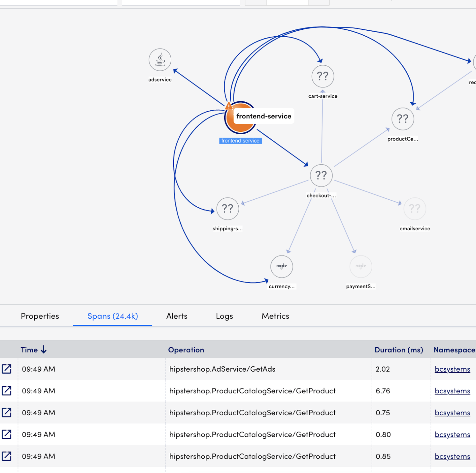The width and height of the screenshot is (476, 473).
Task: Toggle the Time column sort arrow
Action: coord(44,349)
